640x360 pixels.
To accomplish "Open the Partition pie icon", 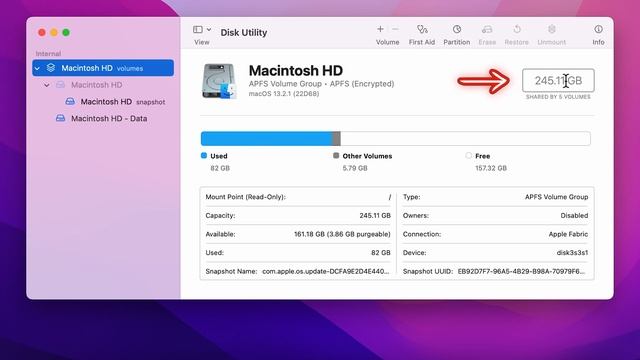I will click(457, 29).
